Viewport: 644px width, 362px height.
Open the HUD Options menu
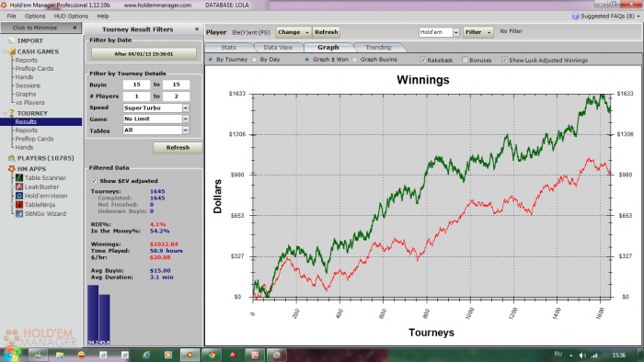pyautogui.click(x=71, y=16)
